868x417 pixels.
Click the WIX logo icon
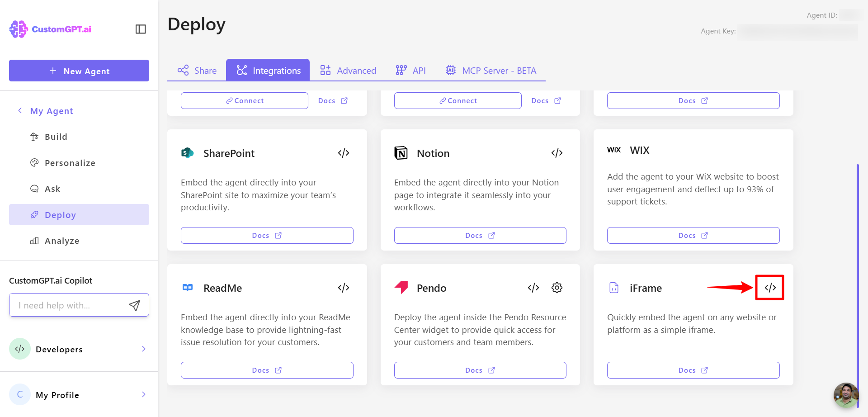click(614, 150)
